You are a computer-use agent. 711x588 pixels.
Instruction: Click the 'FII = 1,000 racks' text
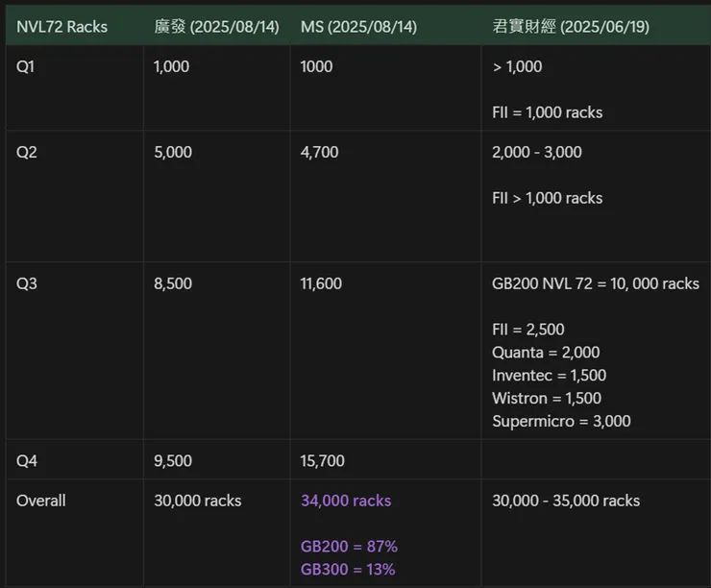[548, 112]
